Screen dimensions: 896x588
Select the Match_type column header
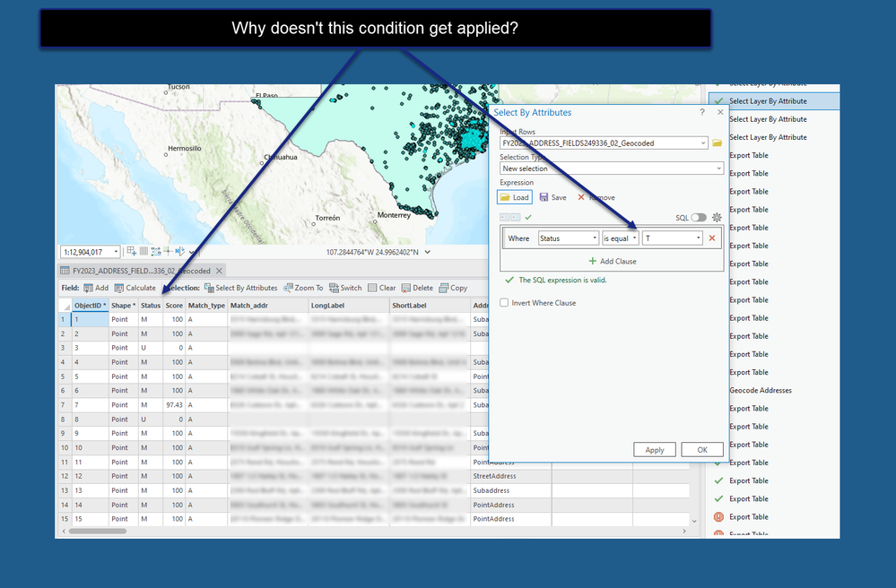click(x=206, y=306)
